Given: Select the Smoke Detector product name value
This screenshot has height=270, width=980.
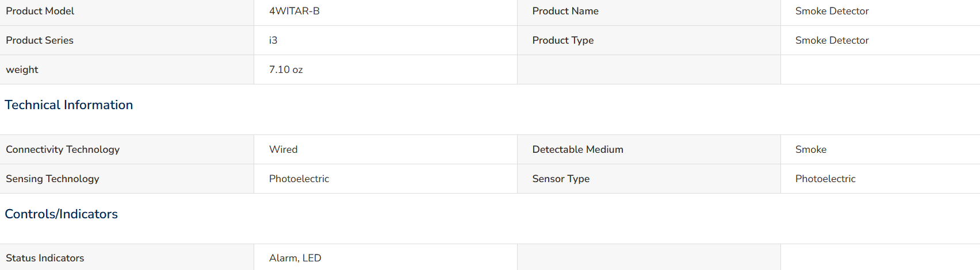Looking at the screenshot, I should [832, 11].
